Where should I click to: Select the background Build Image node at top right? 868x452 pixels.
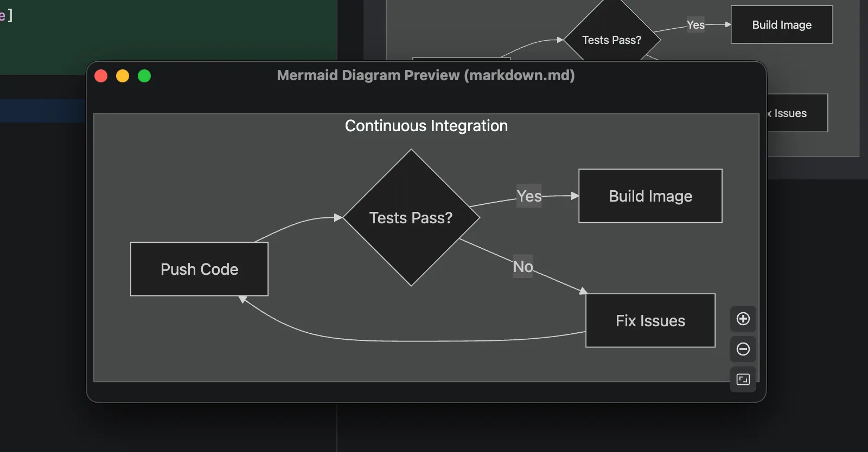click(781, 25)
